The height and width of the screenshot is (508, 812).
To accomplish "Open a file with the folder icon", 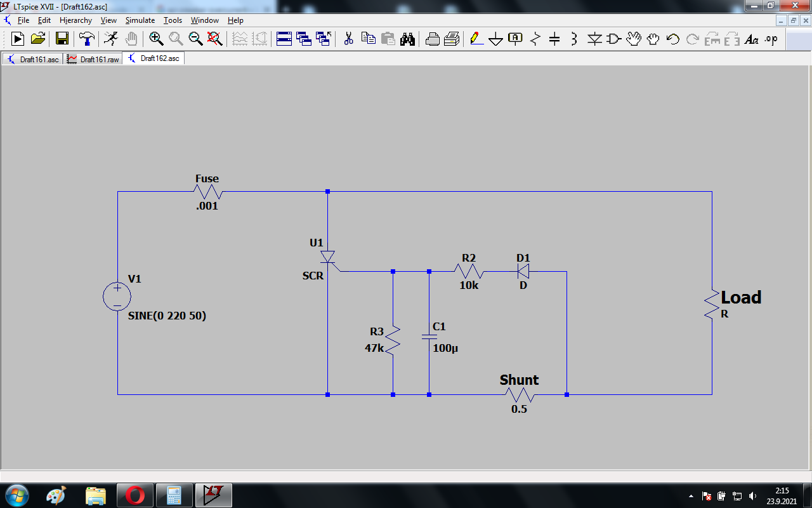I will 38,39.
